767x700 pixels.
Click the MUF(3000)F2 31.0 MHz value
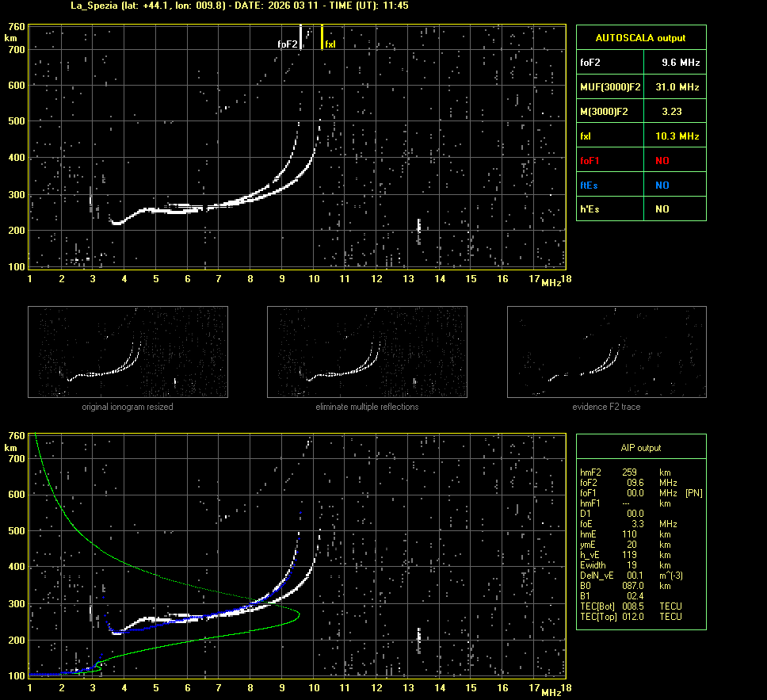(x=681, y=86)
